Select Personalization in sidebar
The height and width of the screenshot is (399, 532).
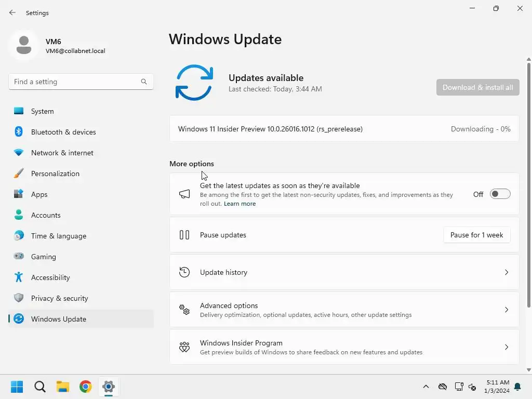(x=81, y=174)
